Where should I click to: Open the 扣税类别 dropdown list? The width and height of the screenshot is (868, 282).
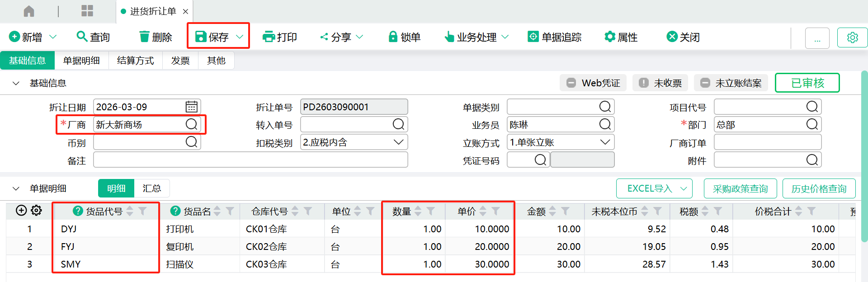[398, 142]
